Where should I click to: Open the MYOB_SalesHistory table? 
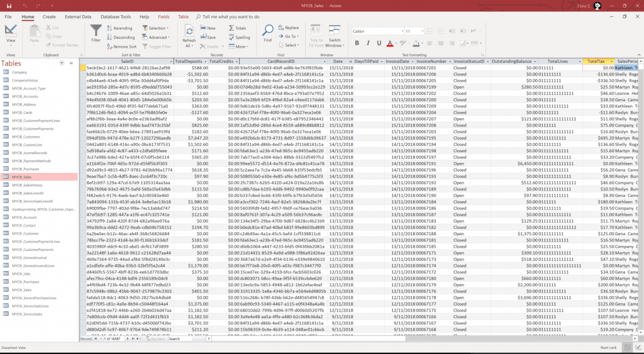[x=27, y=185]
